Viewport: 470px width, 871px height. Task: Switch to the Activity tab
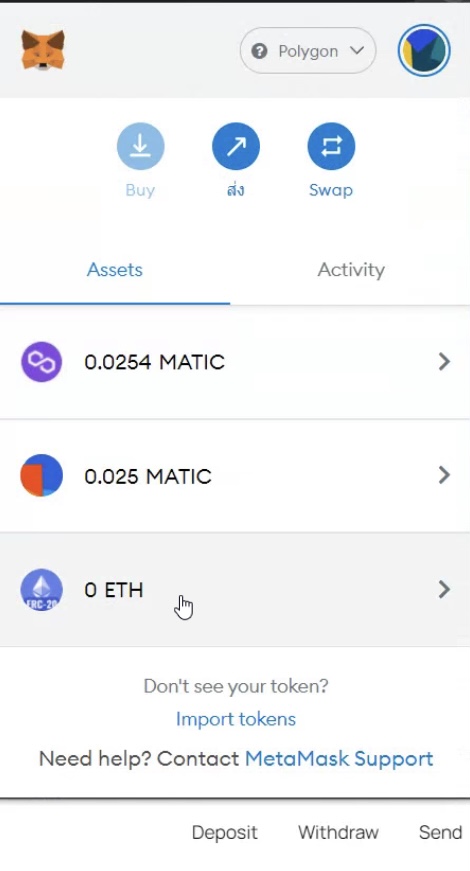click(x=351, y=270)
